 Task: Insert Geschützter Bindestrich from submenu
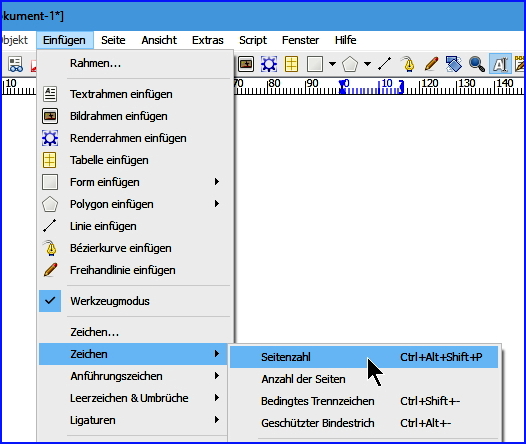click(x=364, y=423)
